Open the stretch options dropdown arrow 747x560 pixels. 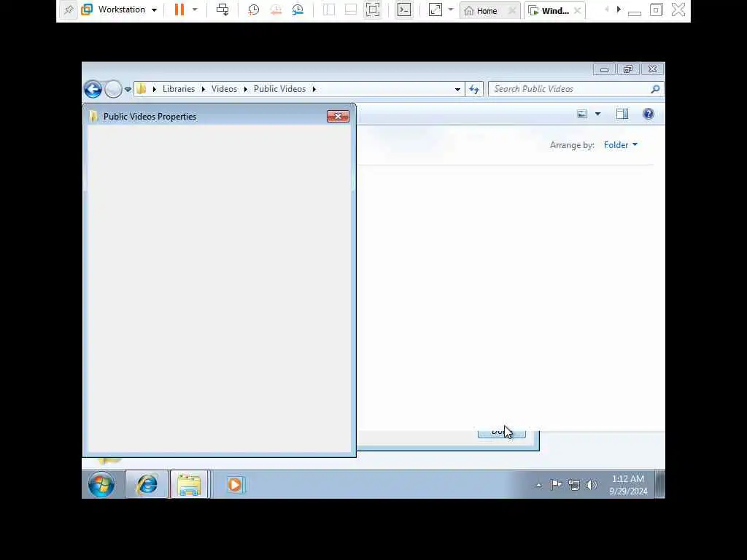click(451, 9)
